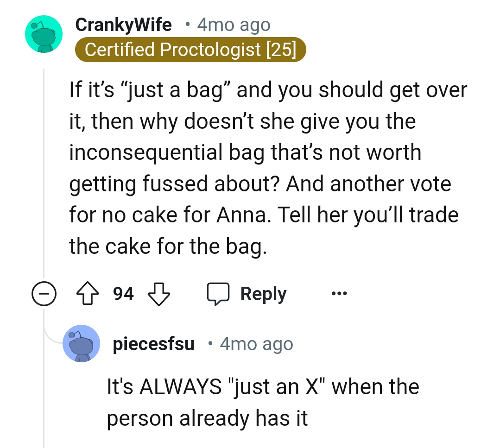Open CrankyWife's profile
Screen dimensions: 500x448
coord(123,25)
